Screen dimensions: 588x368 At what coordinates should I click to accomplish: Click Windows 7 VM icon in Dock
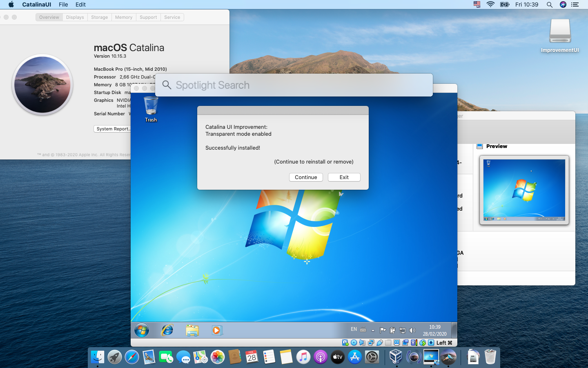pyautogui.click(x=431, y=357)
